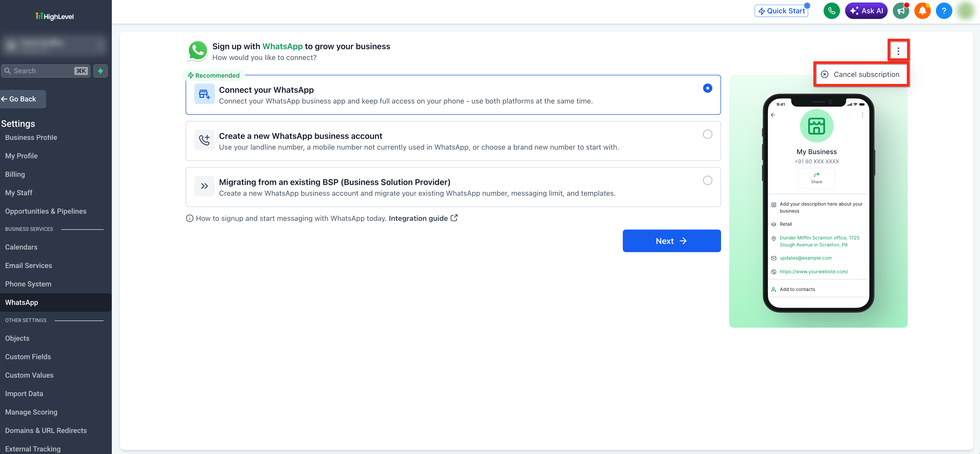Open Phone System settings
This screenshot has width=980, height=454.
pyautogui.click(x=28, y=284)
